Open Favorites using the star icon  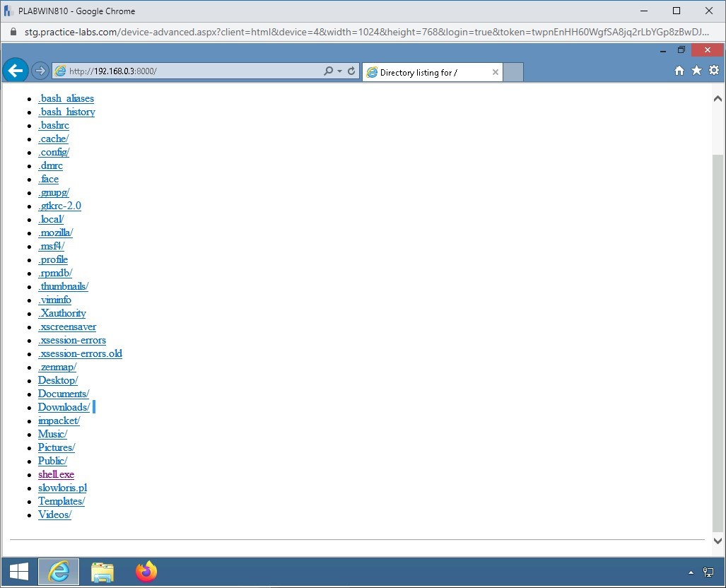696,71
